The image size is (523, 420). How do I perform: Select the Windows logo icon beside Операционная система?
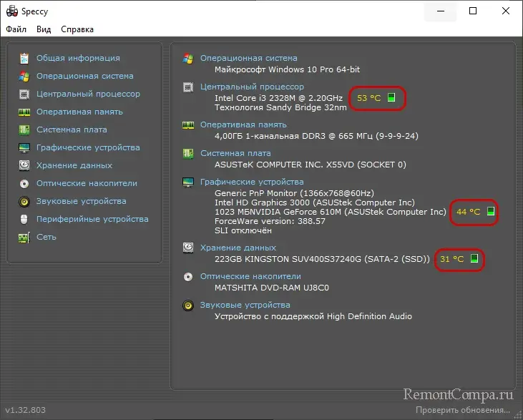(24, 76)
